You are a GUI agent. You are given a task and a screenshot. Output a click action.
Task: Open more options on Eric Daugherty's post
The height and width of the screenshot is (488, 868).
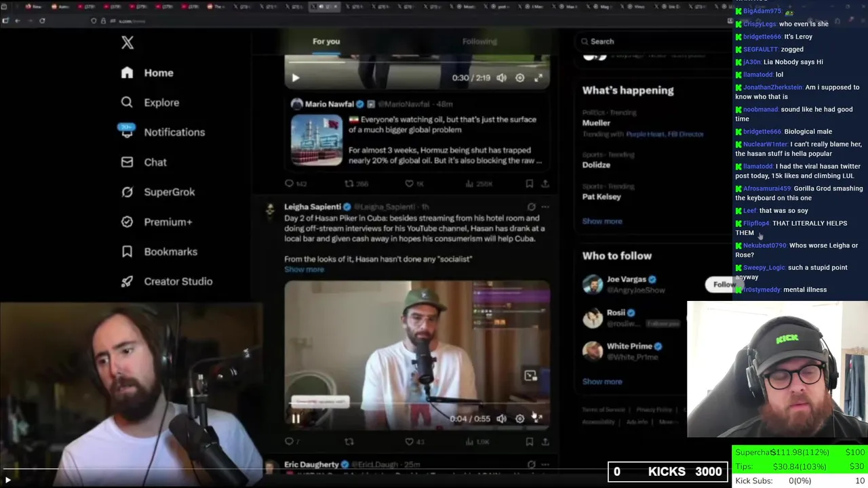[545, 464]
